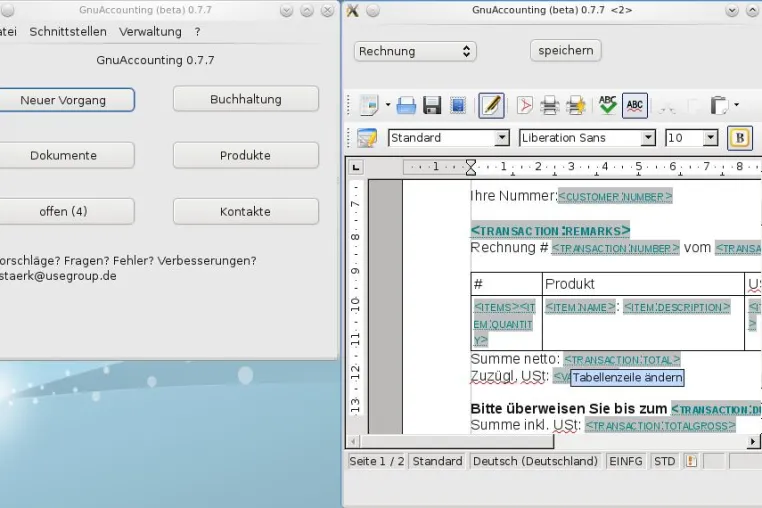This screenshot has width=762, height=508.
Task: Open the Schnittstellen menu
Action: click(68, 32)
